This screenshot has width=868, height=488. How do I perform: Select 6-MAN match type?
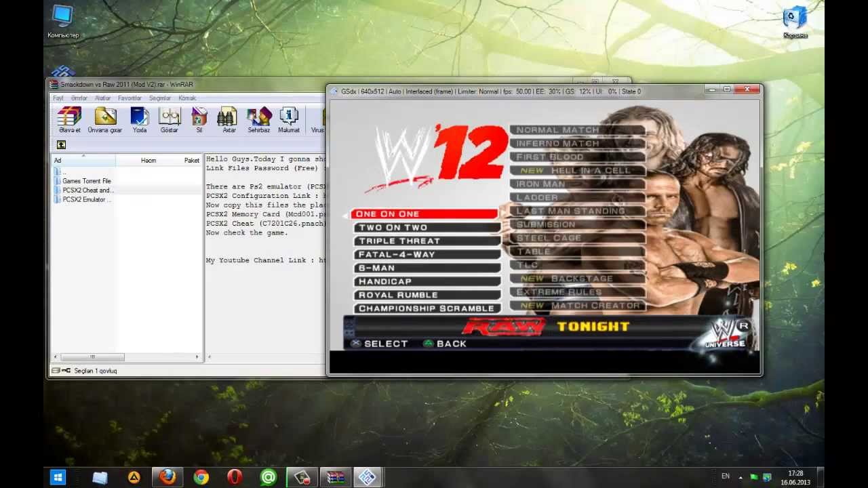(426, 268)
